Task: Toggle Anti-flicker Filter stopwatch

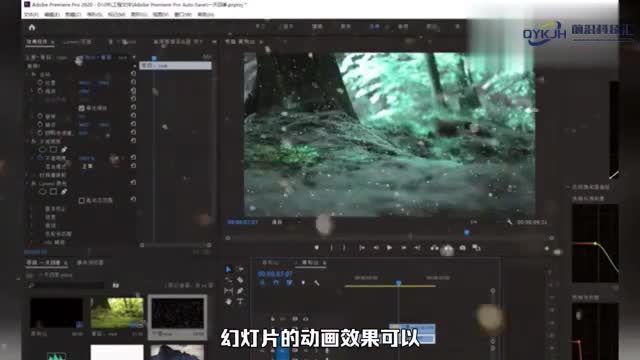Action: coord(40,133)
